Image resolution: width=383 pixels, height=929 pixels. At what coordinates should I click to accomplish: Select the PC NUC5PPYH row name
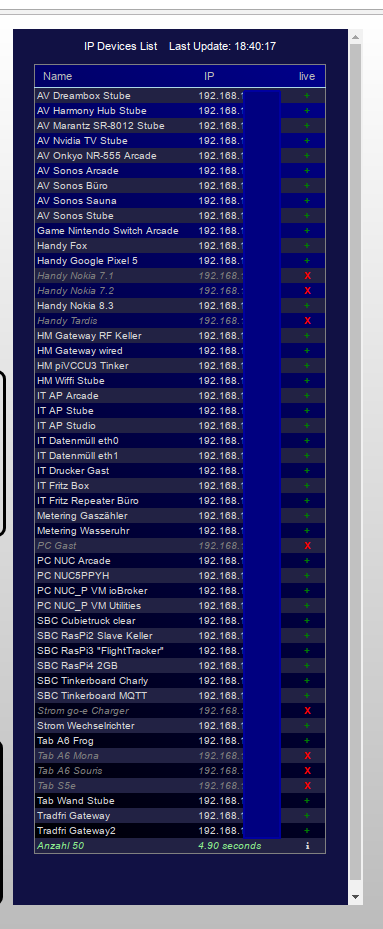pyautogui.click(x=73, y=576)
